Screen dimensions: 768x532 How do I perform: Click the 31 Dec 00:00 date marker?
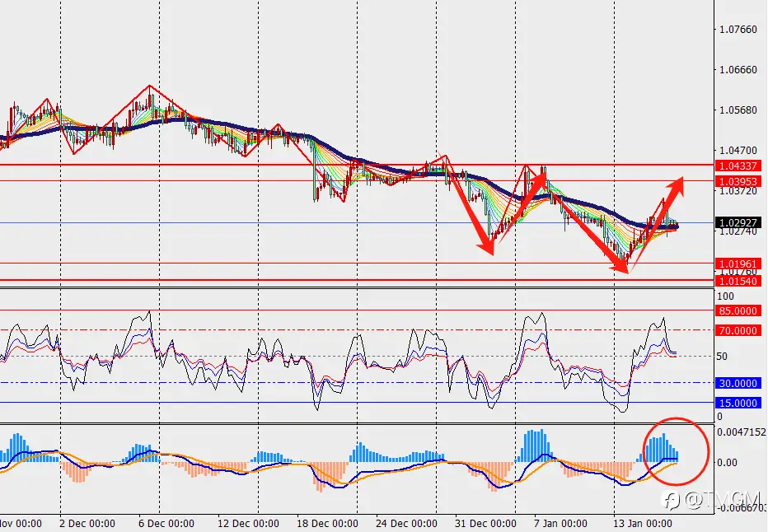tap(485, 523)
